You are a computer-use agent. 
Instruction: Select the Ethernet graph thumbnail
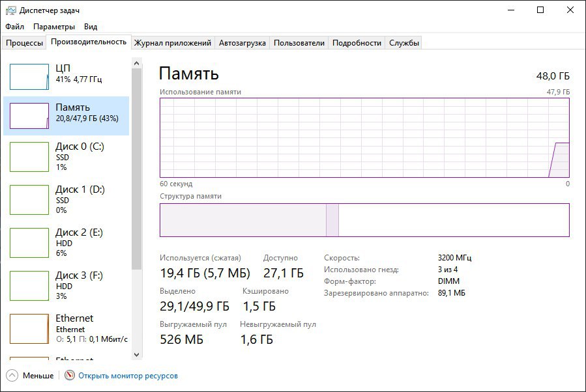click(x=29, y=329)
